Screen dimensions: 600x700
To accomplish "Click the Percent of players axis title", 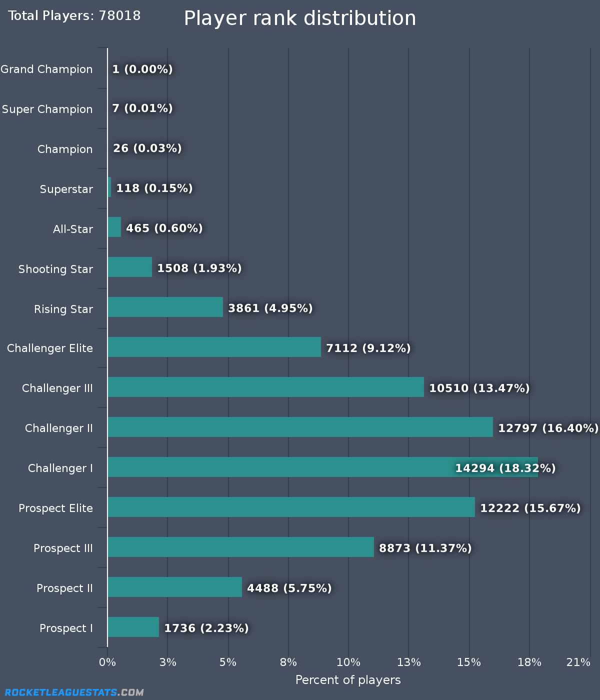I will pyautogui.click(x=348, y=680).
